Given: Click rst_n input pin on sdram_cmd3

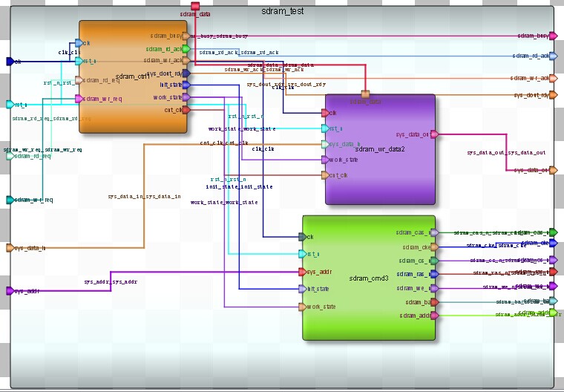Looking at the screenshot, I should 303,254.
